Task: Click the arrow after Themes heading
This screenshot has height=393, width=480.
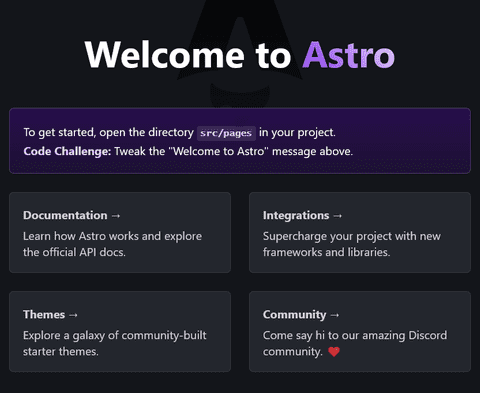Action: coord(73,315)
